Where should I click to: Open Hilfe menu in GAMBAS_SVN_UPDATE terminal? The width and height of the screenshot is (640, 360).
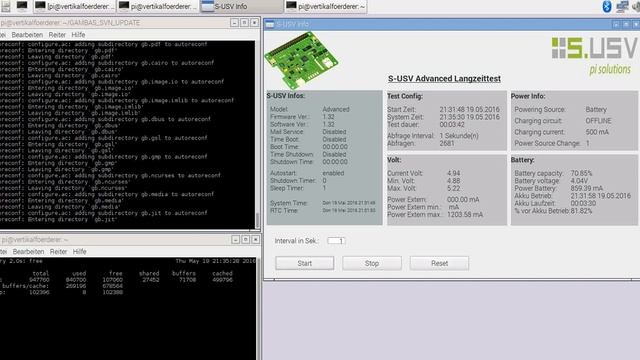[x=78, y=35]
